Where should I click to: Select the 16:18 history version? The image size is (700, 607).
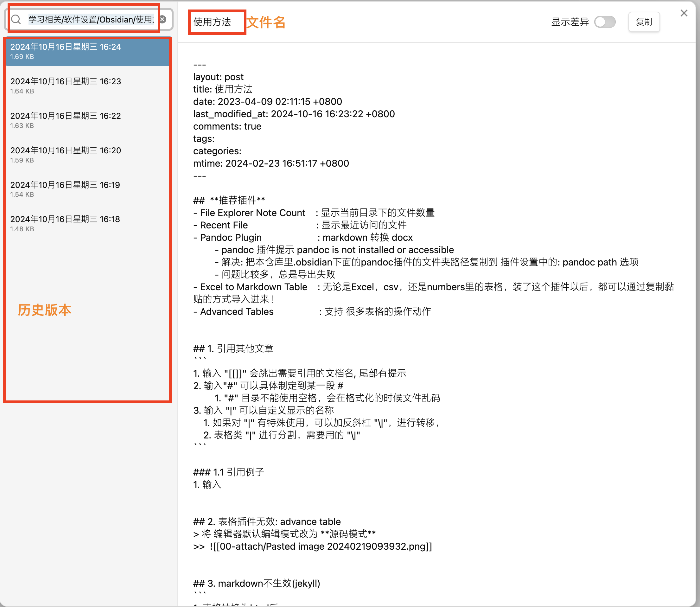click(x=88, y=224)
